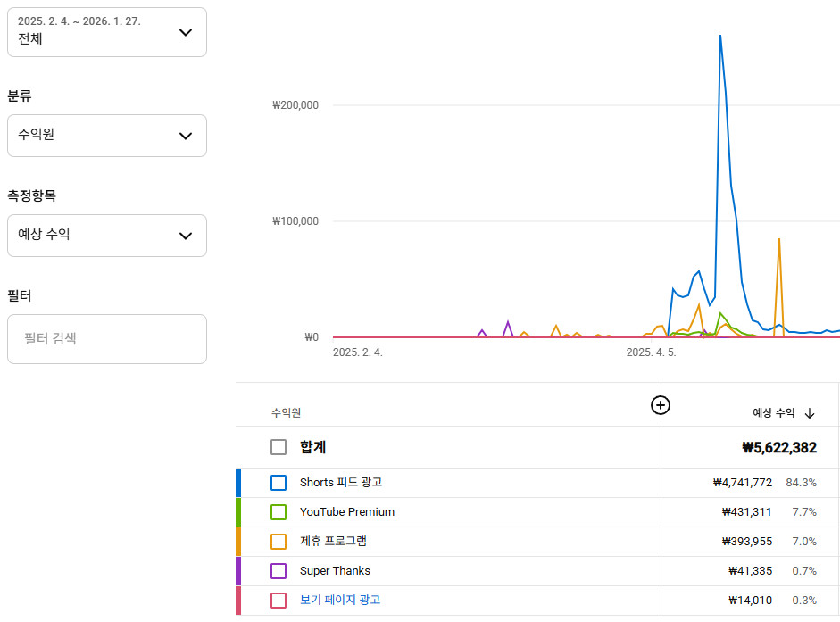Click the sort descending arrow beside 예상 수익
This screenshot has height=622, width=840.
pyautogui.click(x=810, y=413)
